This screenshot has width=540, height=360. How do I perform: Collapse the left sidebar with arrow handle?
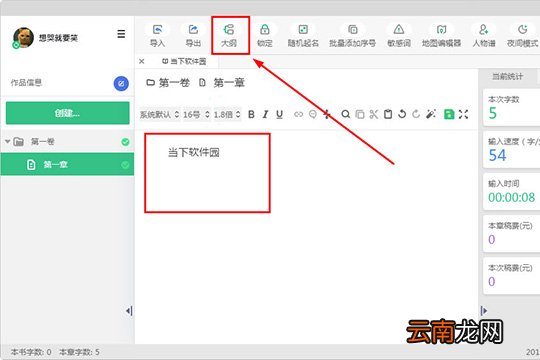click(x=129, y=311)
